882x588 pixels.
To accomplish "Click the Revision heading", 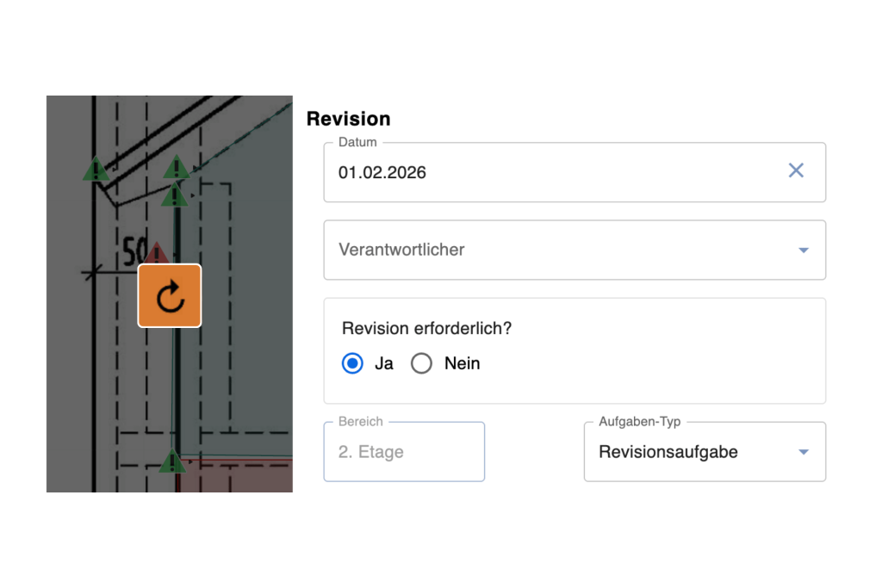I will pyautogui.click(x=349, y=119).
